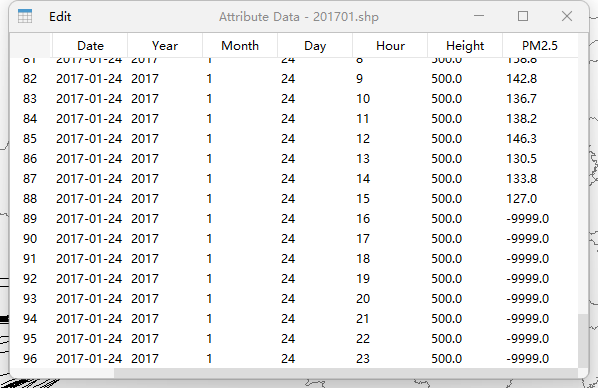This screenshot has width=598, height=388.
Task: Click Date cell in row 96
Action: click(89, 359)
